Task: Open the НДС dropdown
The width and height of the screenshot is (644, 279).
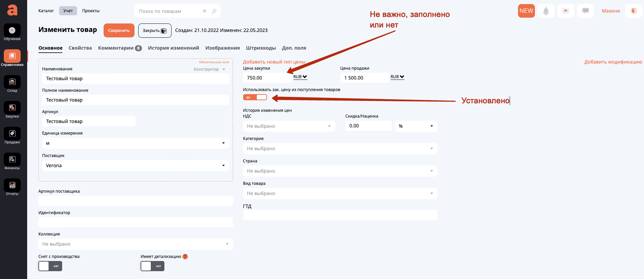Action: (x=289, y=126)
